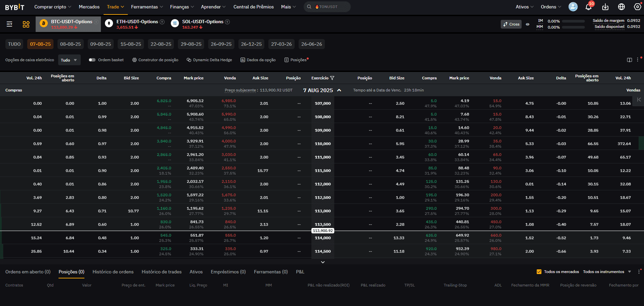Expand the Finanças menu

point(182,7)
